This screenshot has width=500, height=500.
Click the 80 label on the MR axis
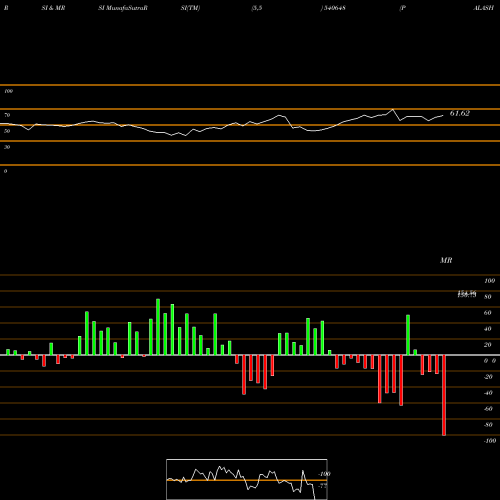(488, 297)
